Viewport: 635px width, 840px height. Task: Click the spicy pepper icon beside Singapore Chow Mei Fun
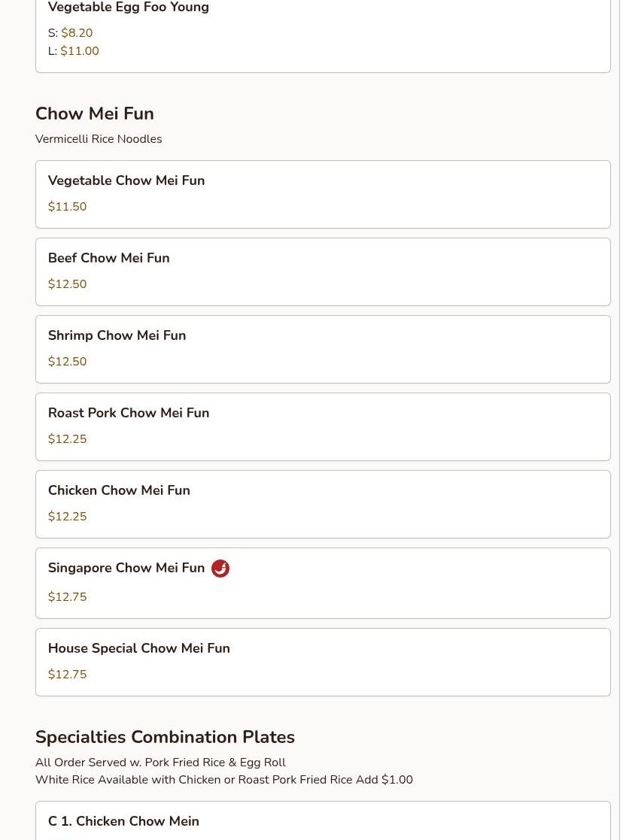click(x=220, y=569)
